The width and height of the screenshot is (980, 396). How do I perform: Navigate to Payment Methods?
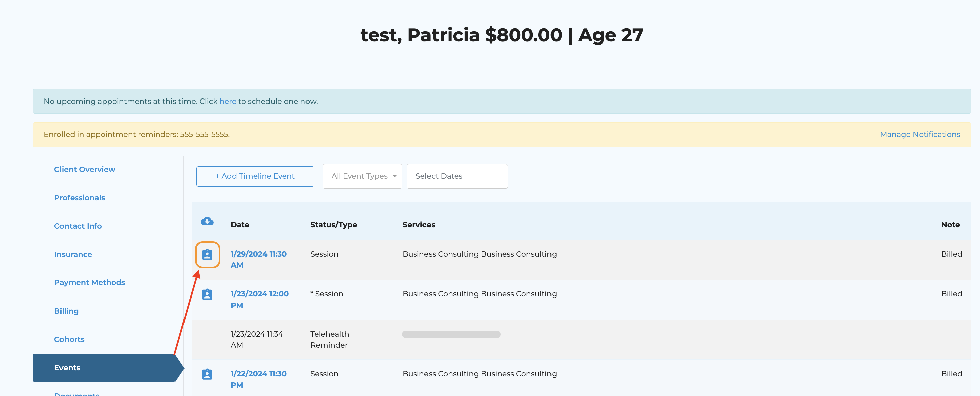coord(89,282)
